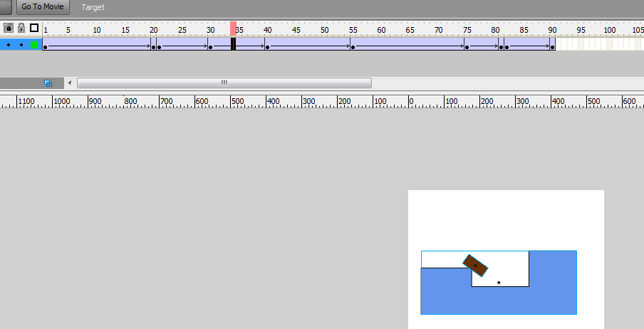Toggle lock all layers padlock icon
The image size is (644, 329).
click(21, 28)
